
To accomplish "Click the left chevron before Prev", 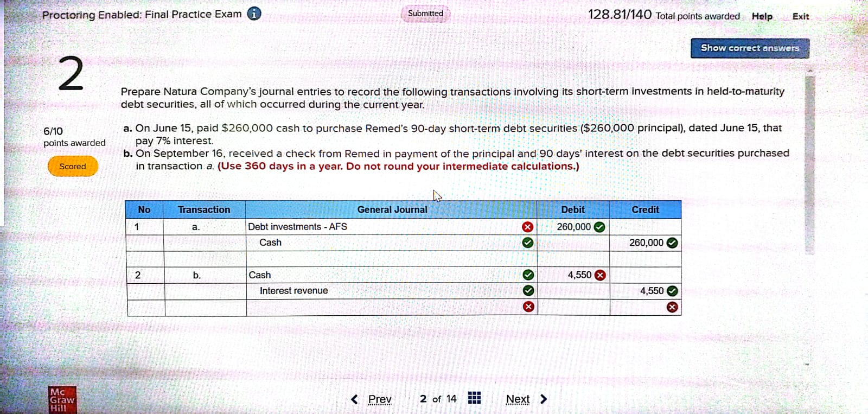I will (x=354, y=399).
